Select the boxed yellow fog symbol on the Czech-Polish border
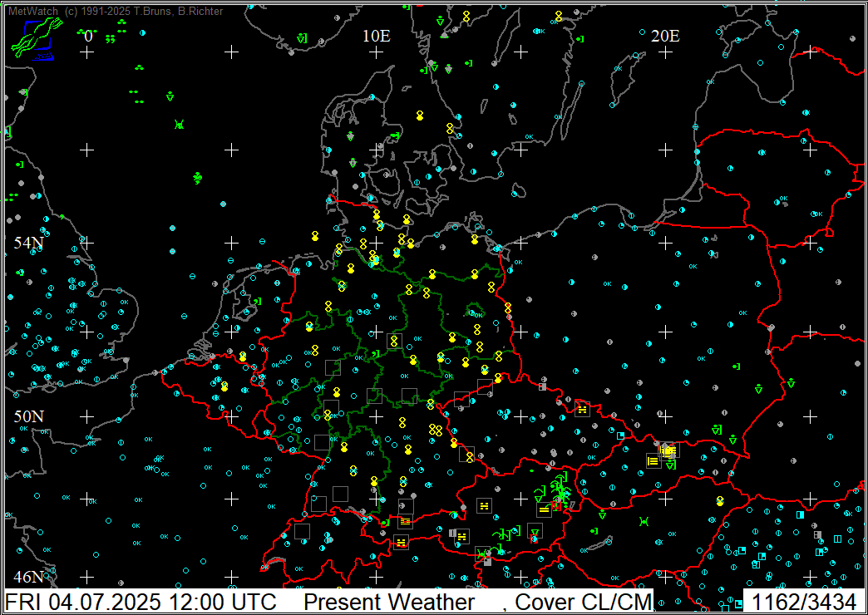868x615 pixels. click(582, 410)
